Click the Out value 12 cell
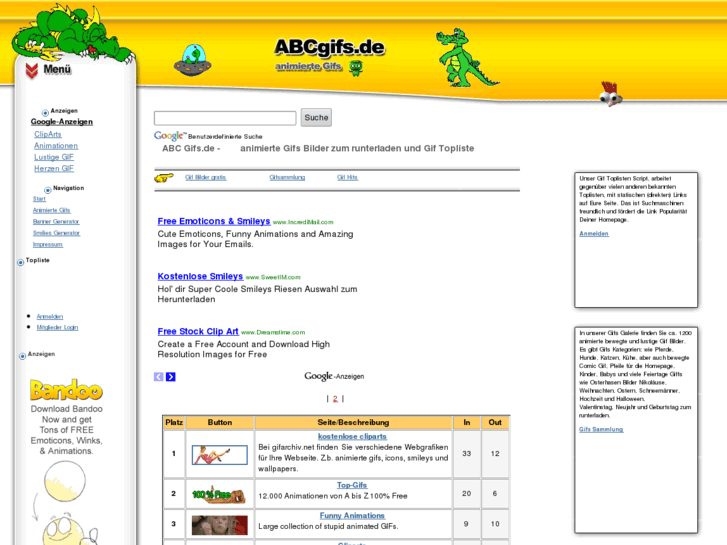The image size is (727, 545). point(495,454)
